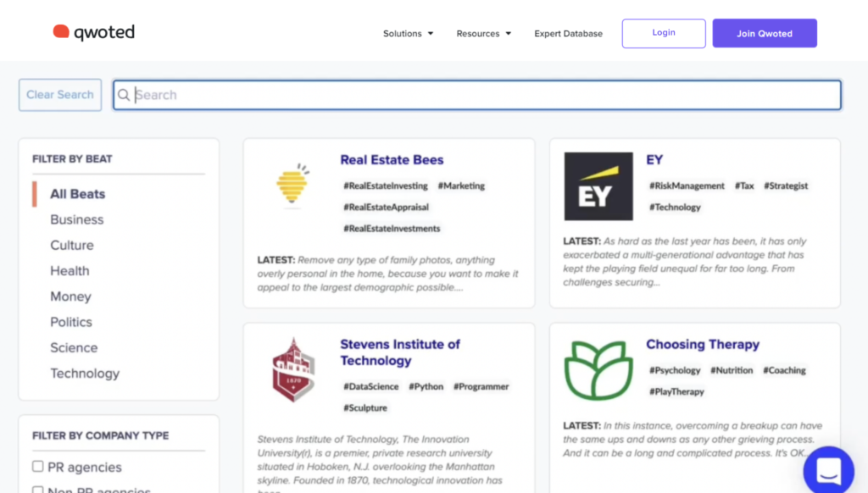The height and width of the screenshot is (493, 868).
Task: Click the #Coaching tag
Action: coord(784,370)
